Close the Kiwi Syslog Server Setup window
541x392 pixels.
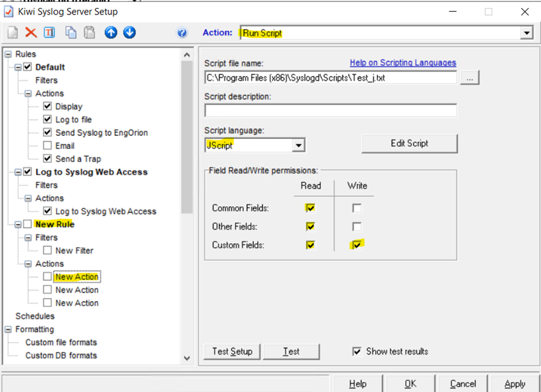coord(525,12)
